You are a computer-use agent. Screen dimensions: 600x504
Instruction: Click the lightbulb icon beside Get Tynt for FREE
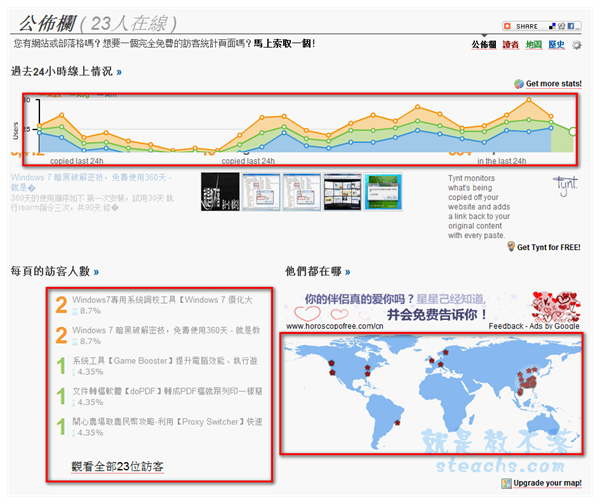point(510,246)
